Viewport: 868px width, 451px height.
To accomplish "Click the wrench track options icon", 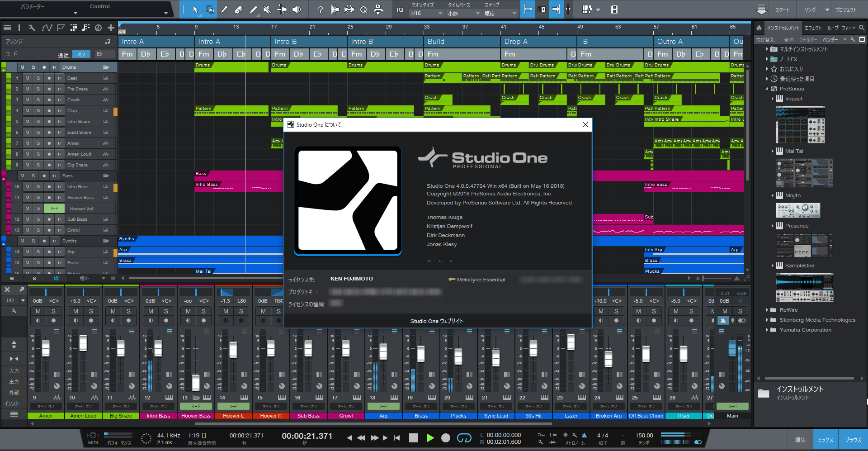I will 32,28.
